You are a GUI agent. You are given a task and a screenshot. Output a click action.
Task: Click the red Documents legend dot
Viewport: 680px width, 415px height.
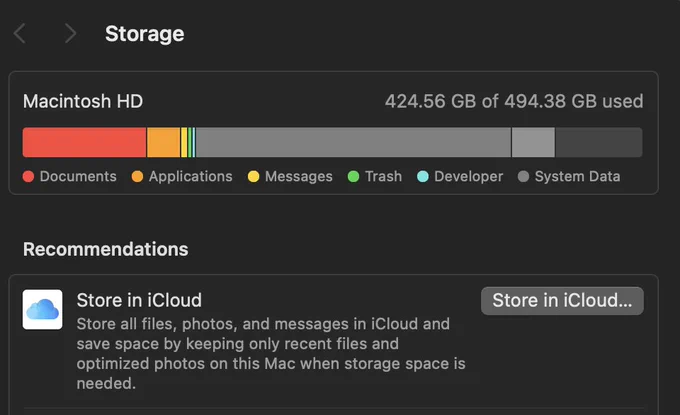[29, 176]
